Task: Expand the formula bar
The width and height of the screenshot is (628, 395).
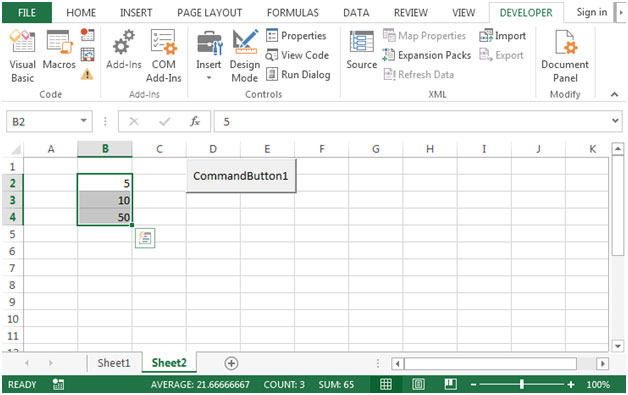Action: pyautogui.click(x=616, y=121)
